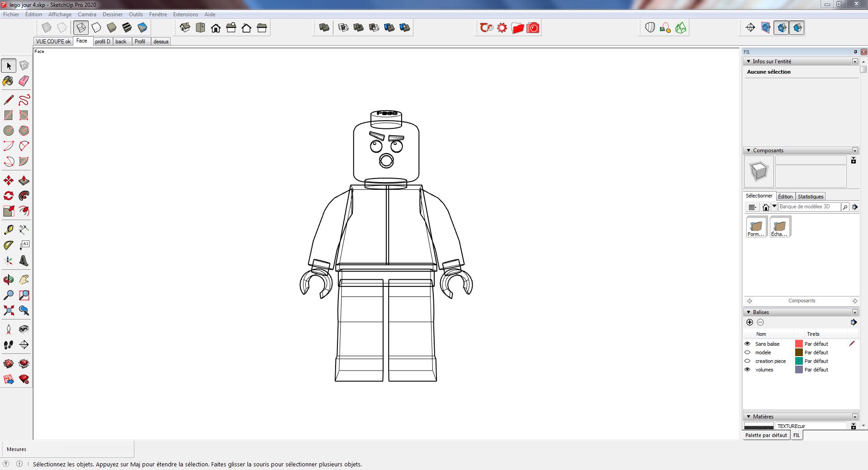Select the Offset tool
Viewport: 868px width, 470px height.
point(24,211)
